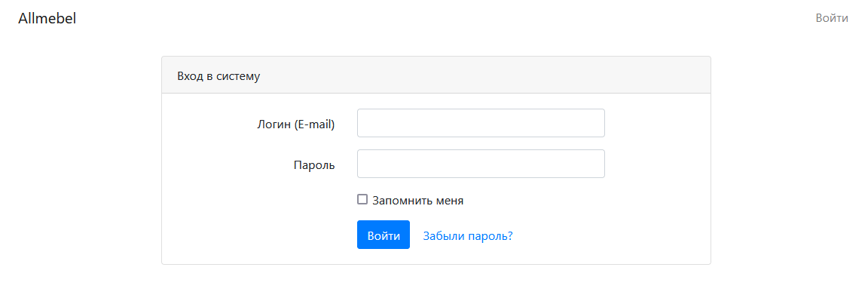Place cursor in the password box
The height and width of the screenshot is (298, 868).
(481, 164)
